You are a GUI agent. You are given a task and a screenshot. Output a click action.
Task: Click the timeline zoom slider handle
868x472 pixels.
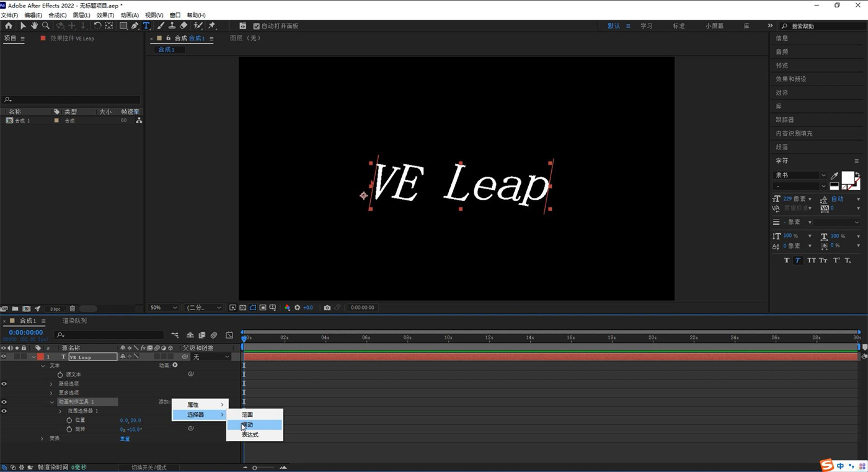[255, 468]
